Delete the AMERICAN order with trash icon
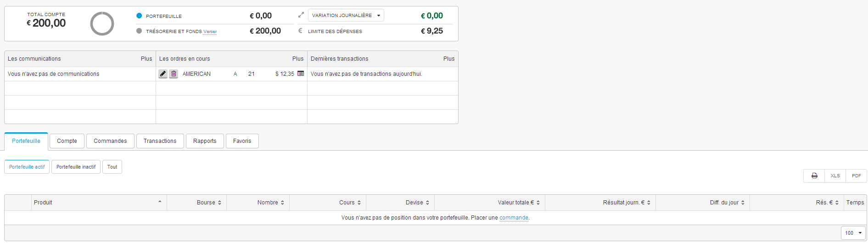Viewport: 868px width, 243px height. (x=174, y=73)
